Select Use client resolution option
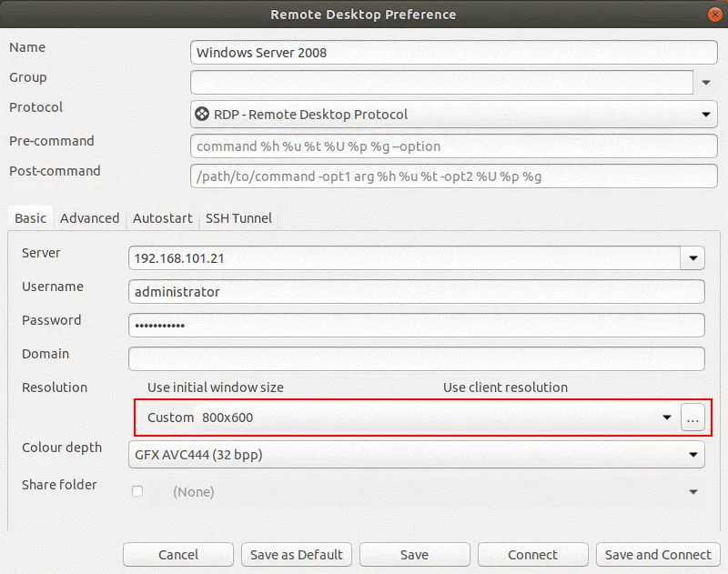The height and width of the screenshot is (574, 728). tap(505, 388)
